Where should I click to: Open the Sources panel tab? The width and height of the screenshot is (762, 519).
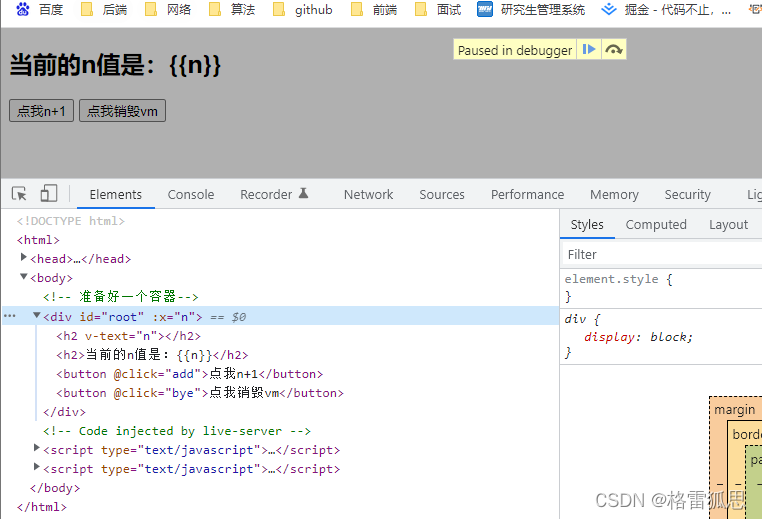pyautogui.click(x=441, y=194)
